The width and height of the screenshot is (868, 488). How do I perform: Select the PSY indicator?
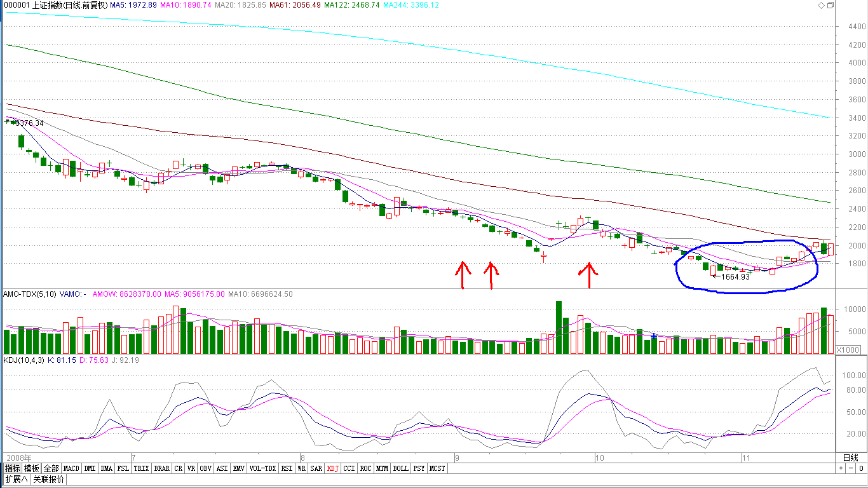[x=419, y=468]
